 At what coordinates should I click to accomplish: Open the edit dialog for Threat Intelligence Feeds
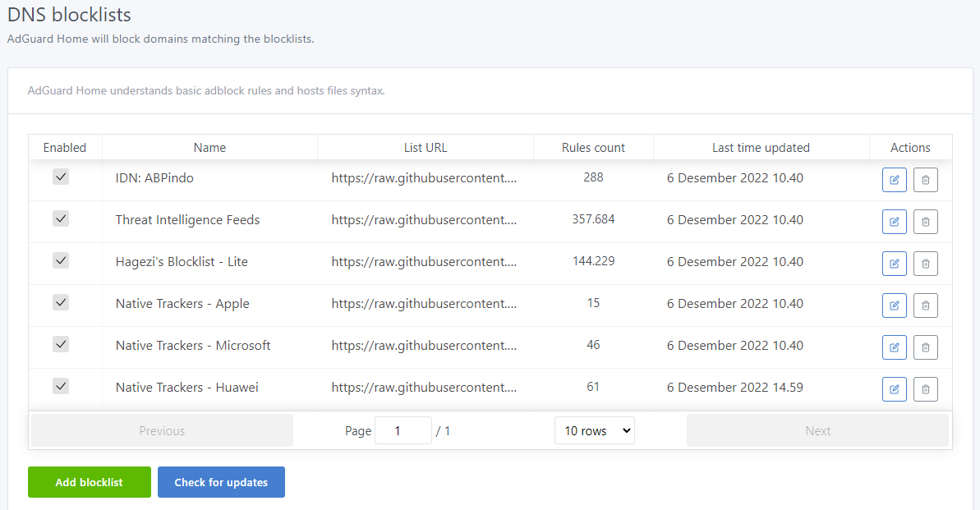coord(894,221)
